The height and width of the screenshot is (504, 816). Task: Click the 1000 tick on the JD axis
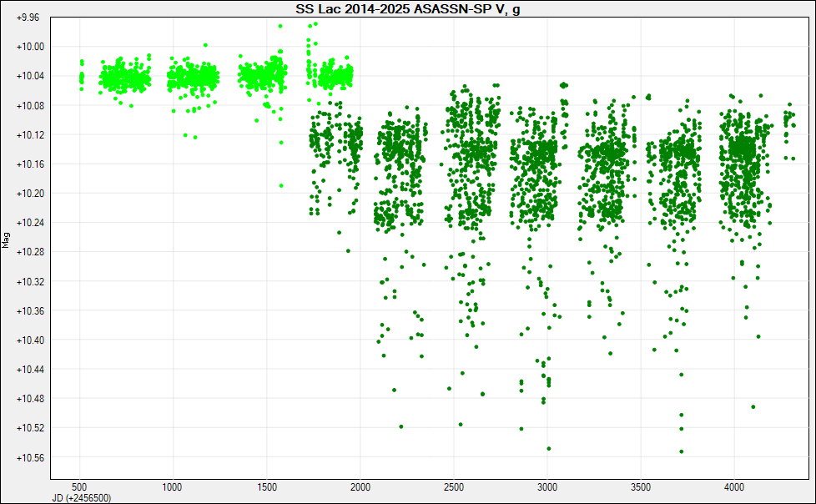(x=172, y=486)
